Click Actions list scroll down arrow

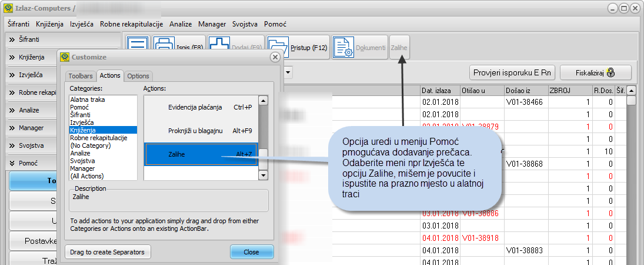(x=263, y=175)
